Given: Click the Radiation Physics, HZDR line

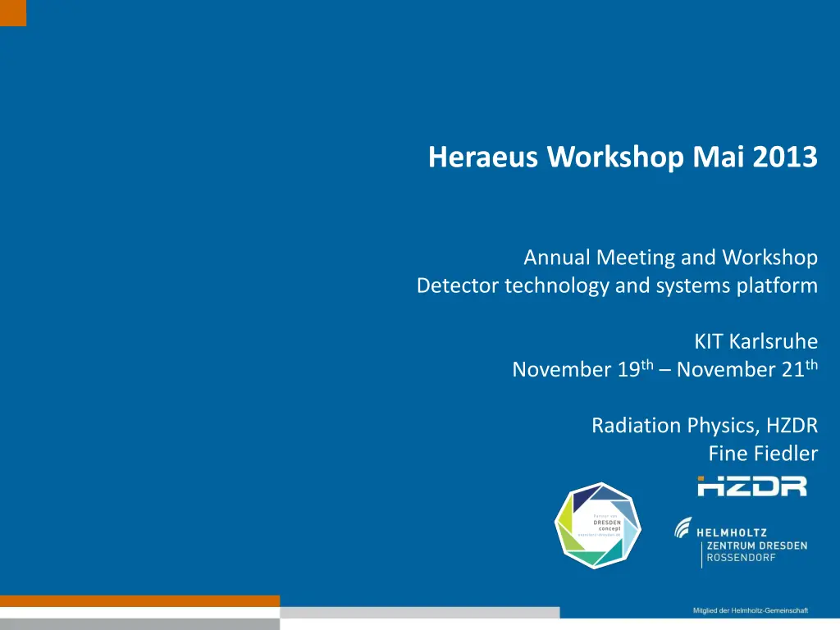Looking at the screenshot, I should pyautogui.click(x=705, y=425).
